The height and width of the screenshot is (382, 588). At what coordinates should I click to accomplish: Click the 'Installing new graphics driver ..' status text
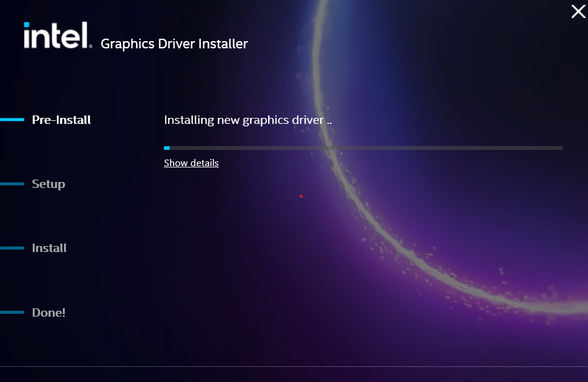tap(248, 120)
